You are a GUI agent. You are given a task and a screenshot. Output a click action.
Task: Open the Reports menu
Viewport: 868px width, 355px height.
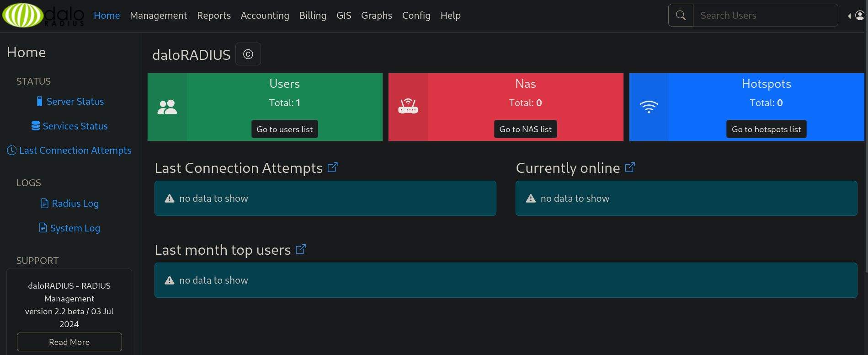214,16
